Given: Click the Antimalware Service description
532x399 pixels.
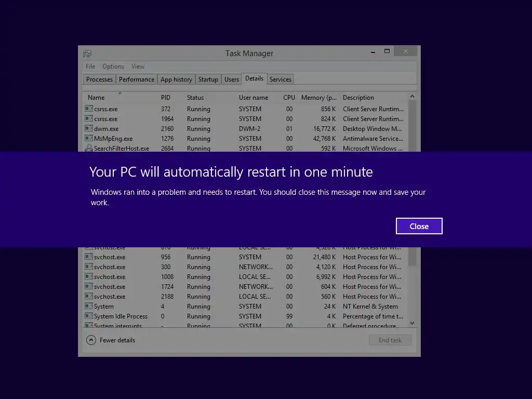Looking at the screenshot, I should (x=373, y=138).
